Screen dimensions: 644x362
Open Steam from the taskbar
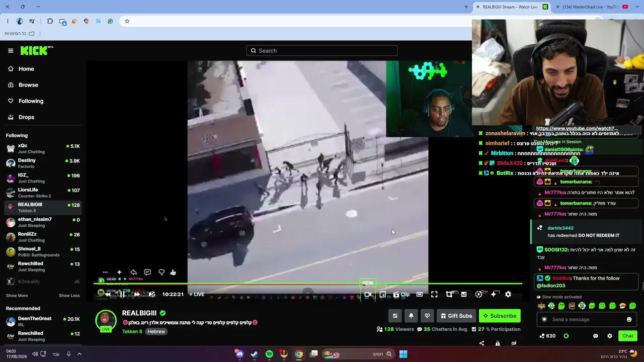pos(254,354)
